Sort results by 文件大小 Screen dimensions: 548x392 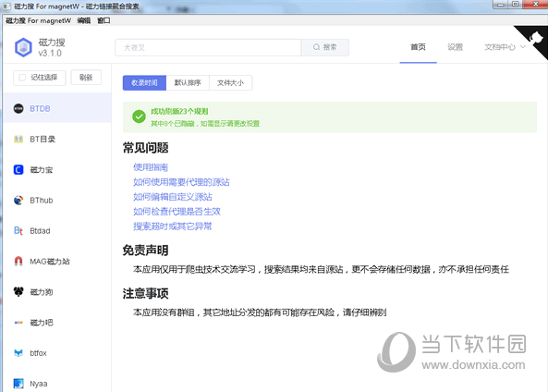(231, 83)
